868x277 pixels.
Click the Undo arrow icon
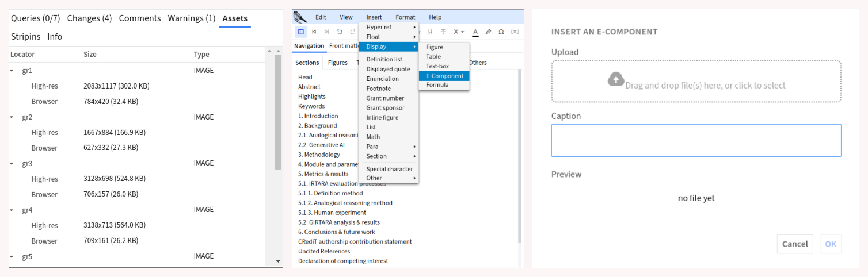pyautogui.click(x=340, y=32)
